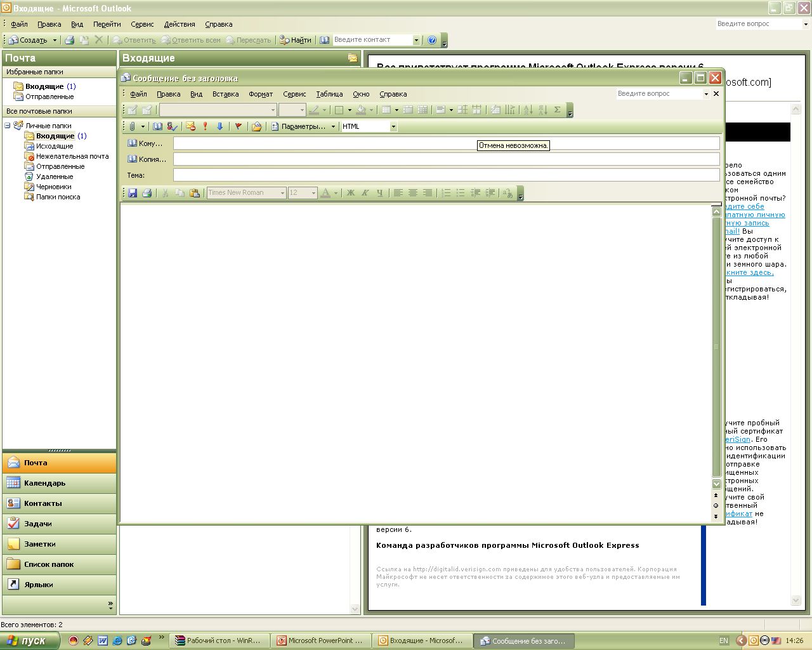Viewport: 812px width, 650px height.
Task: Increase indent in the message
Action: click(x=490, y=193)
